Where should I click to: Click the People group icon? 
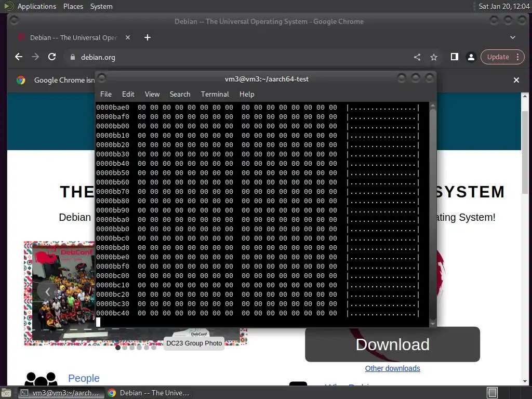click(x=41, y=379)
